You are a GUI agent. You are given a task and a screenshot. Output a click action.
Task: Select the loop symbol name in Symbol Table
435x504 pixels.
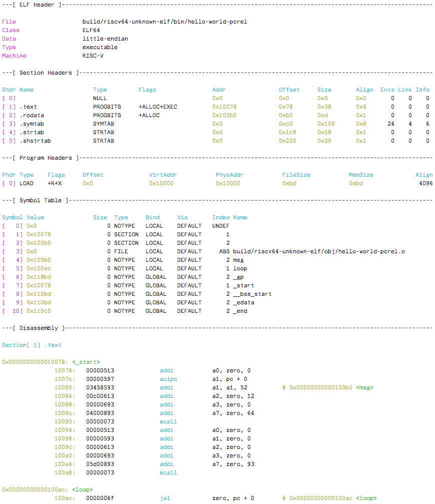[x=240, y=268]
